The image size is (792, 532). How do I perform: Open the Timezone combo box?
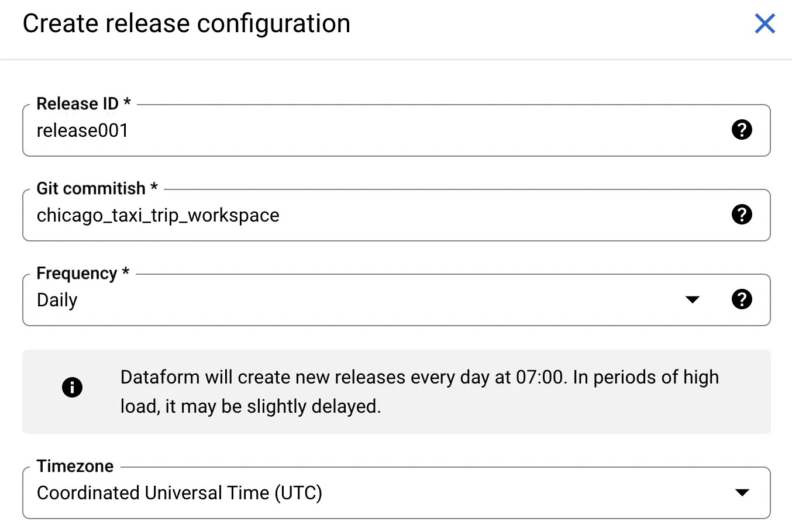(380, 493)
